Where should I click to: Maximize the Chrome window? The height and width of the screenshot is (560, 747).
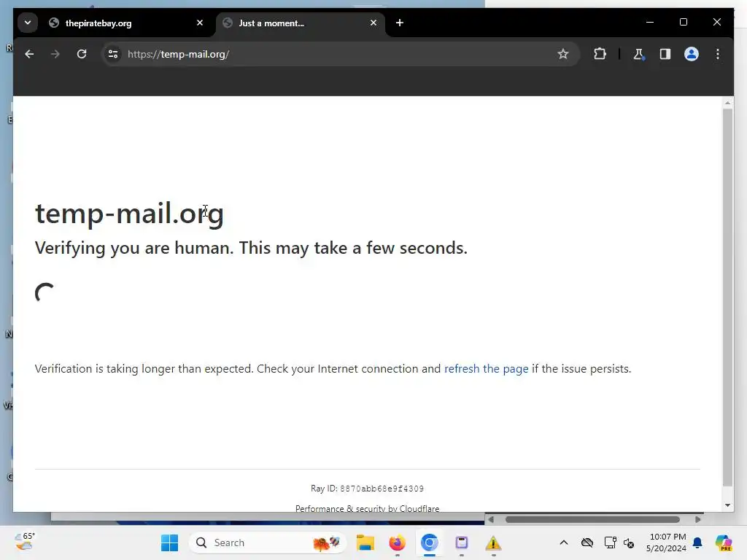[683, 23]
